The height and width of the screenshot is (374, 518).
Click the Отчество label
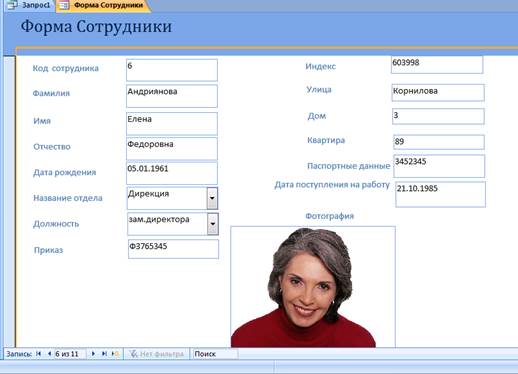point(52,147)
